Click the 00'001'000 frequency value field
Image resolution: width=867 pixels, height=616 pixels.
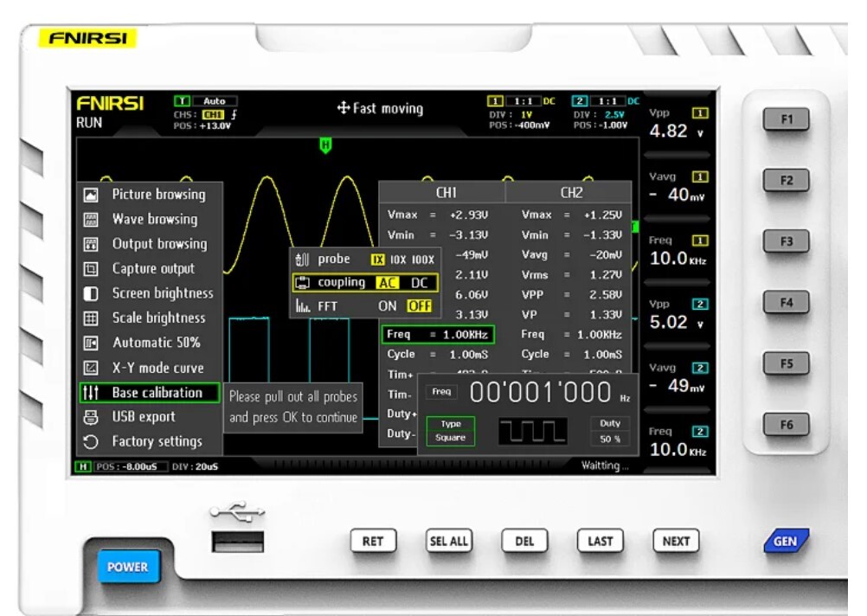pyautogui.click(x=541, y=392)
